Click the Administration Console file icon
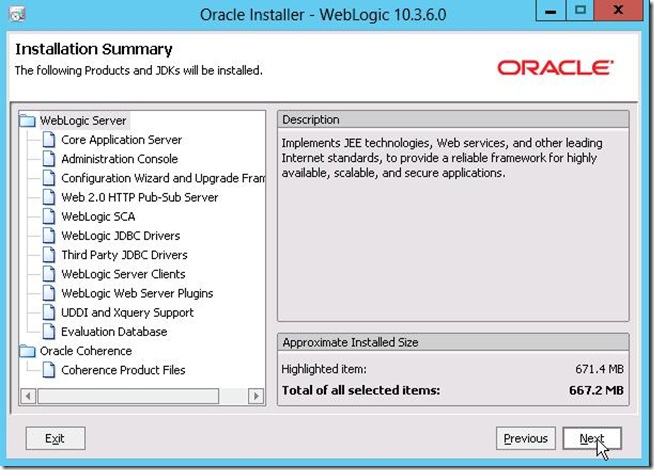The width and height of the screenshot is (654, 470). click(x=49, y=159)
